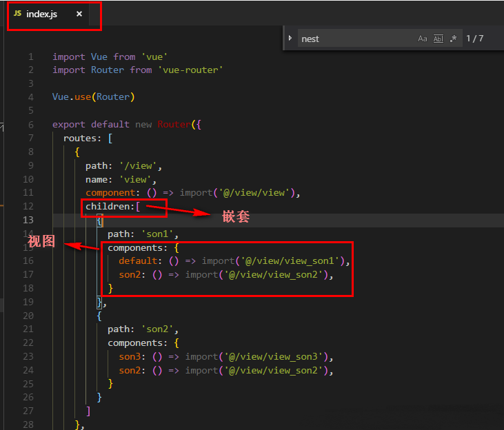
Task: Click the 'children:' property
Action: 110,206
